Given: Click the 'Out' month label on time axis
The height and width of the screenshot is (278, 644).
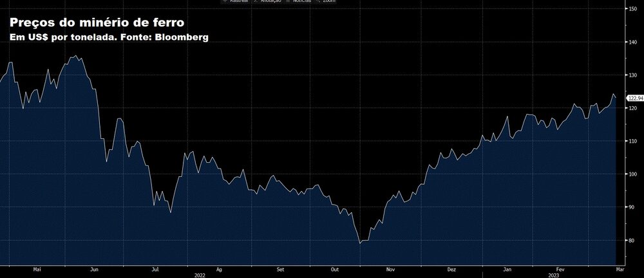Looking at the screenshot, I should tap(334, 269).
